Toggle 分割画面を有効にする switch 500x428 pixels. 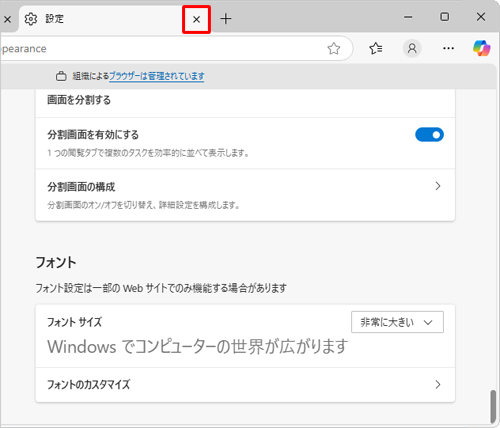[x=429, y=135]
